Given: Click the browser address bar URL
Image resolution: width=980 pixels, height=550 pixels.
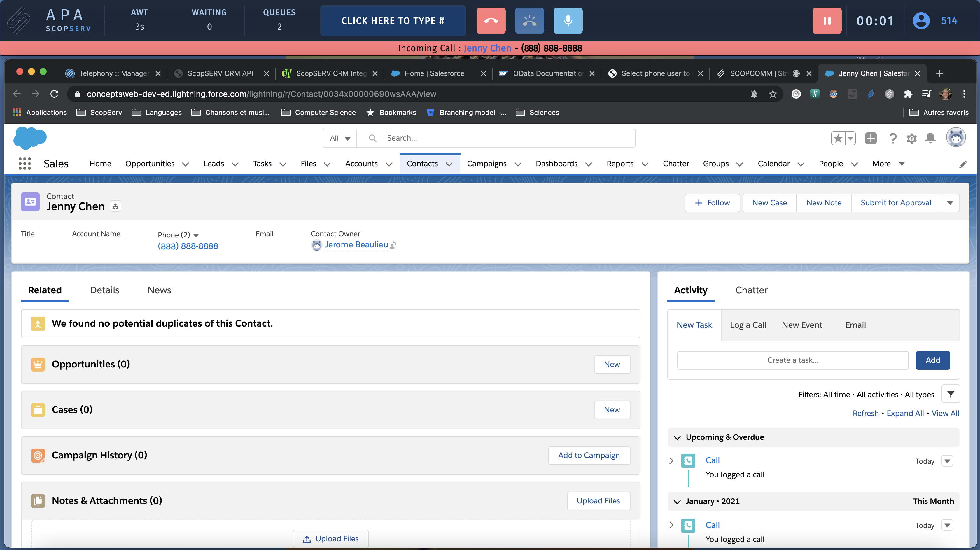Looking at the screenshot, I should pyautogui.click(x=261, y=94).
